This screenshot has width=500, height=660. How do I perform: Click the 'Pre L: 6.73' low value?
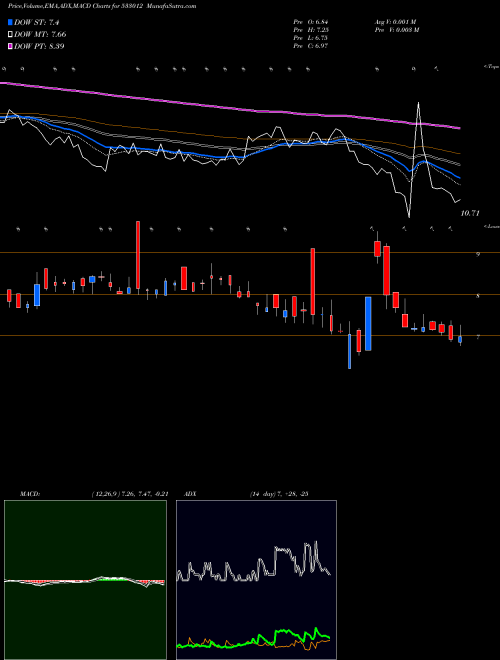click(311, 38)
